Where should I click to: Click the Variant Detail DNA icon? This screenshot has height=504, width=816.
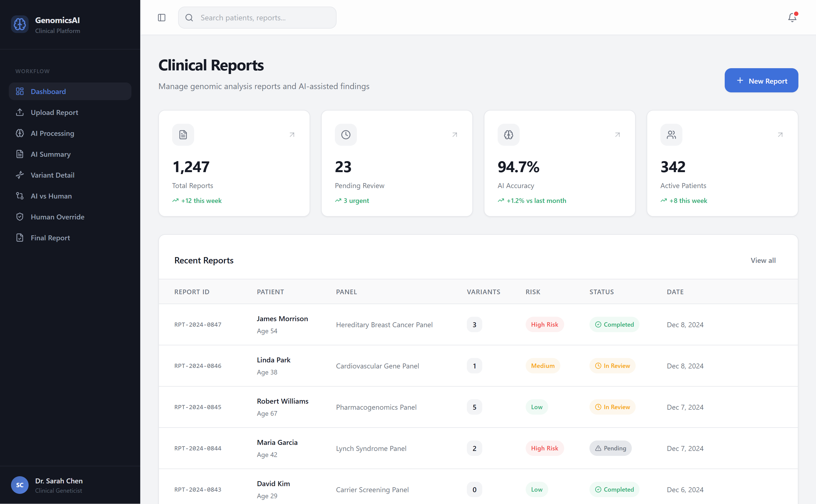(20, 175)
